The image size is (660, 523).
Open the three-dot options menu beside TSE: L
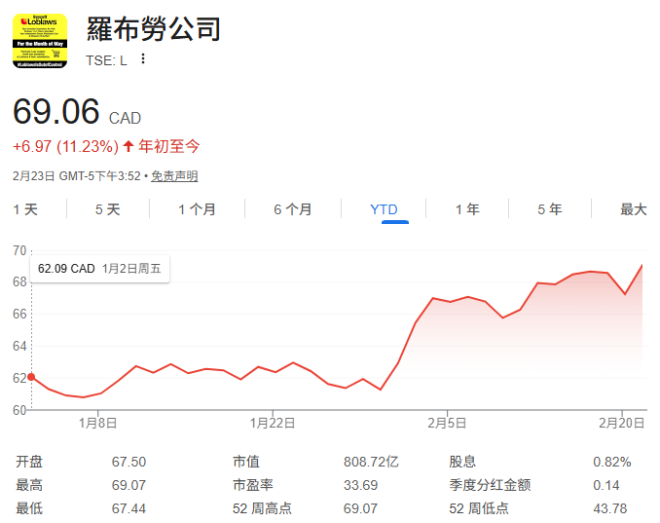click(143, 59)
